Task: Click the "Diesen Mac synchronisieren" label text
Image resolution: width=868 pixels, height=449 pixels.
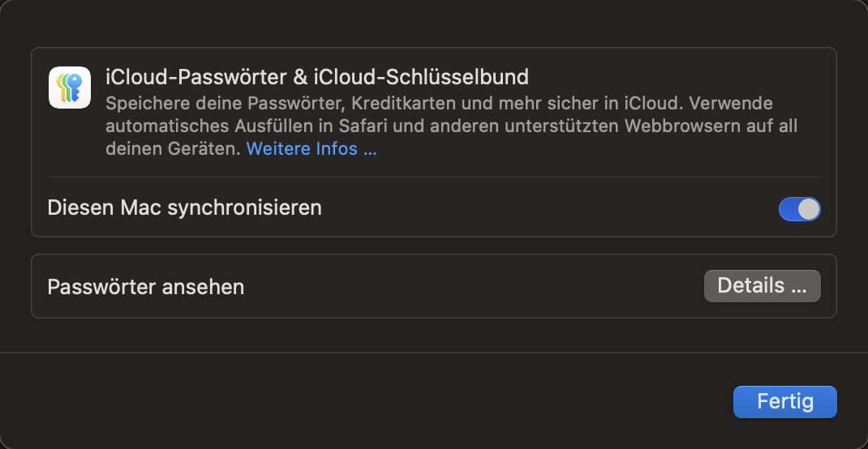Action: tap(185, 208)
